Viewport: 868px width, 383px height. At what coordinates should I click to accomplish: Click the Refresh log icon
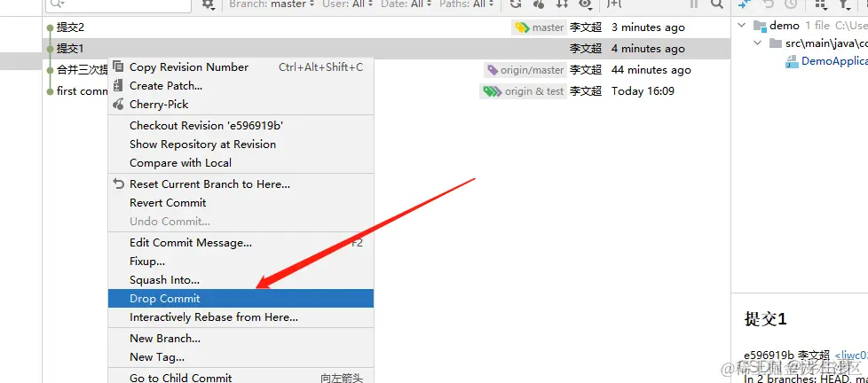coord(516,4)
